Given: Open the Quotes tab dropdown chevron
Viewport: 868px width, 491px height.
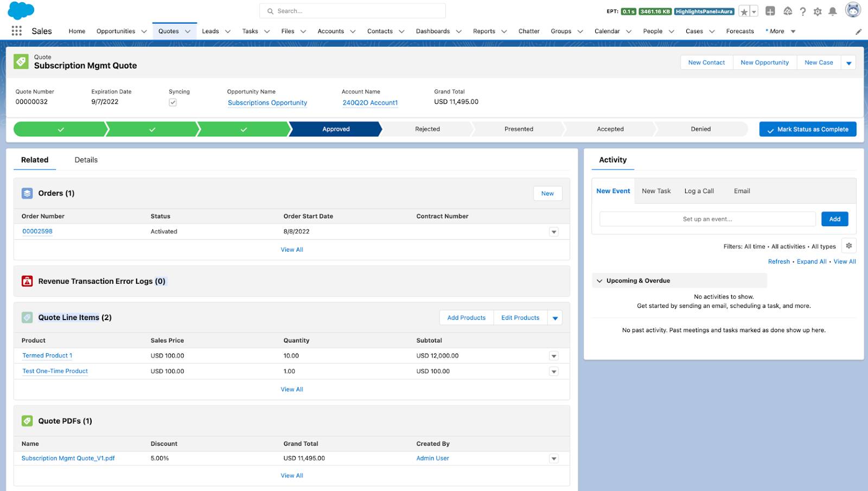Looking at the screenshot, I should pyautogui.click(x=188, y=31).
